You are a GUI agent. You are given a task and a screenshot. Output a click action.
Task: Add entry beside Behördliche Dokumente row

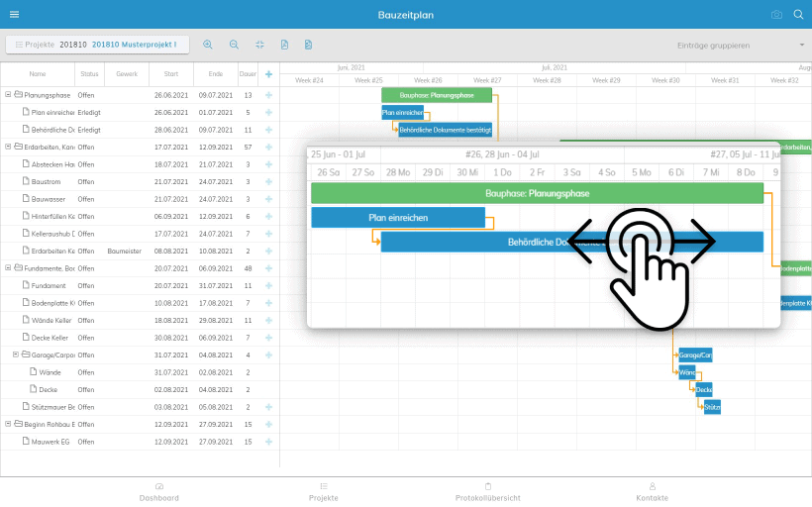(268, 130)
